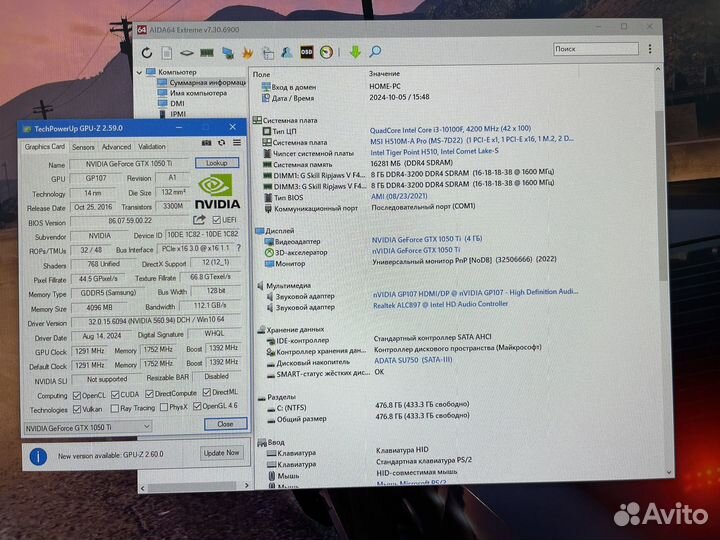Image resolution: width=720 pixels, height=540 pixels.
Task: Click the 'SMART-статус жёстких дисков' row
Action: tap(326, 373)
